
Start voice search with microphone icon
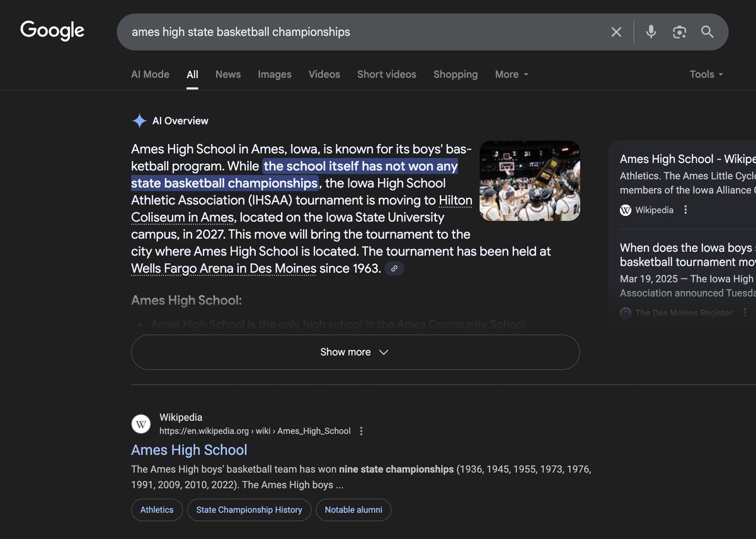click(651, 32)
